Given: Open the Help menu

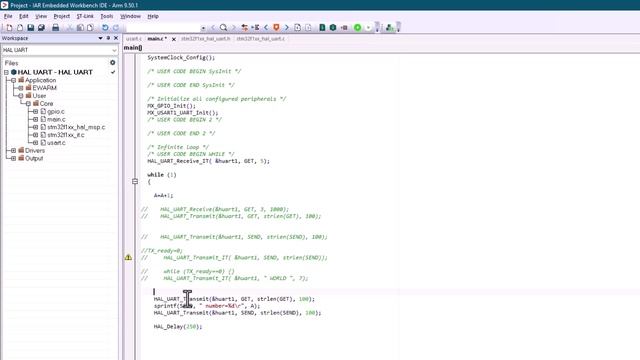Looking at the screenshot, I should tap(153, 16).
